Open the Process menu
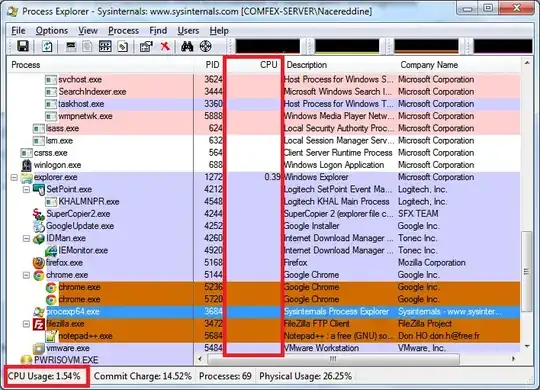Image resolution: width=540 pixels, height=390 pixels. click(123, 31)
